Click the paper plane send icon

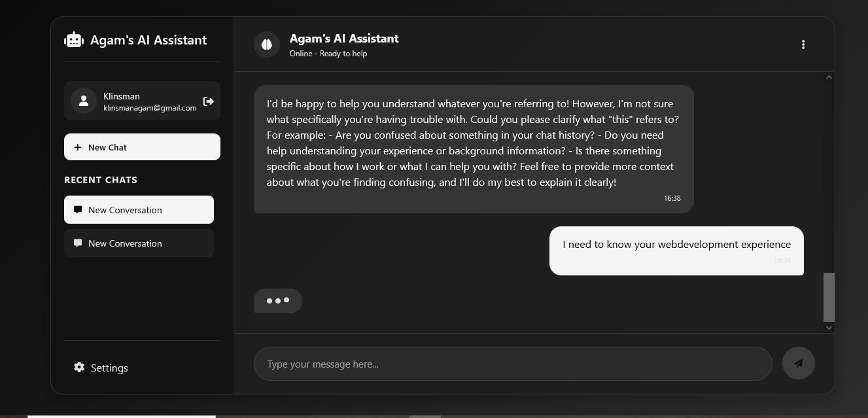(798, 363)
